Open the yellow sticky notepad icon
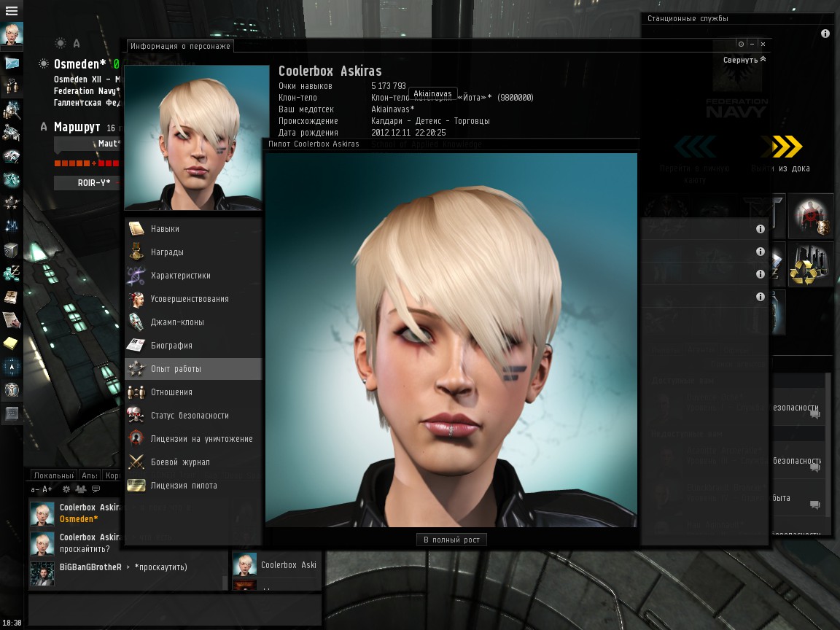 click(11, 343)
